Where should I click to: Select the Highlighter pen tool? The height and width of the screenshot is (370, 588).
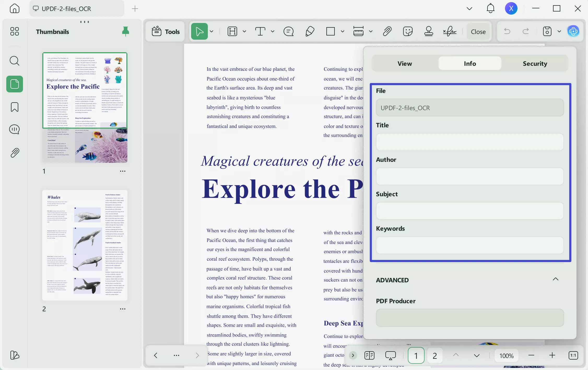[x=309, y=31]
